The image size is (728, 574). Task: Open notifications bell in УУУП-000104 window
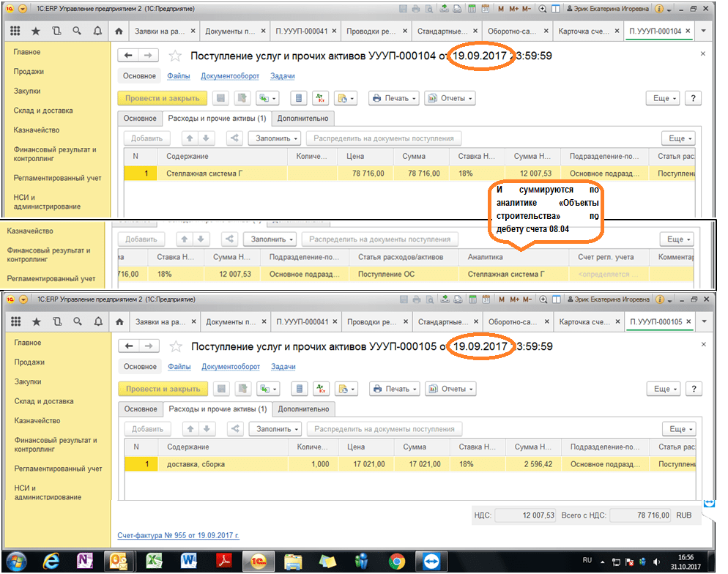97,31
